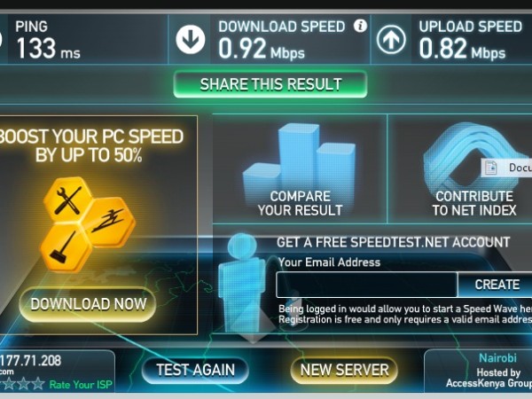
Task: Open the download speed info icon
Action: coord(360,26)
